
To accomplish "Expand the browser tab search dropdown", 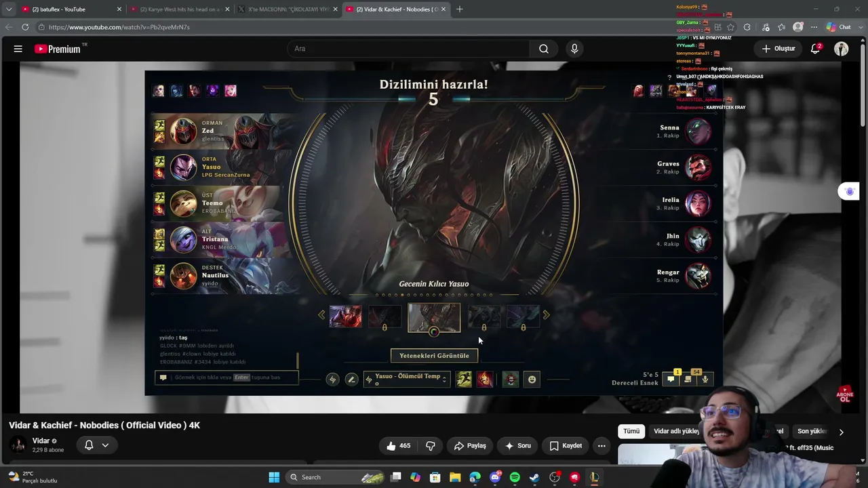I will (9, 9).
